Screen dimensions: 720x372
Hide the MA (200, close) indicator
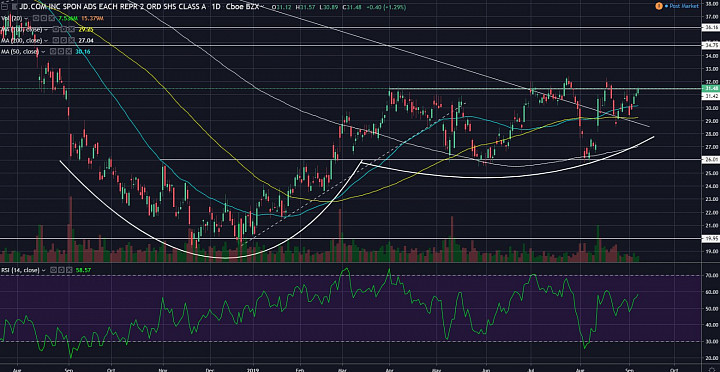tap(56, 40)
